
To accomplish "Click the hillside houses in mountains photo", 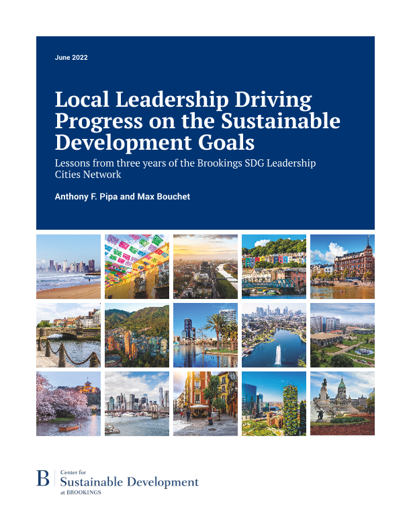I will tap(137, 335).
